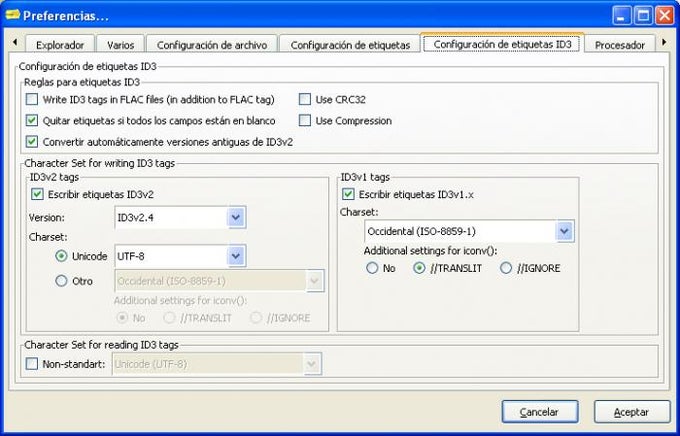Click the disabled Unicode (UTF-8) reading dropdown
Viewport: 680px width, 436px height.
tap(217, 364)
